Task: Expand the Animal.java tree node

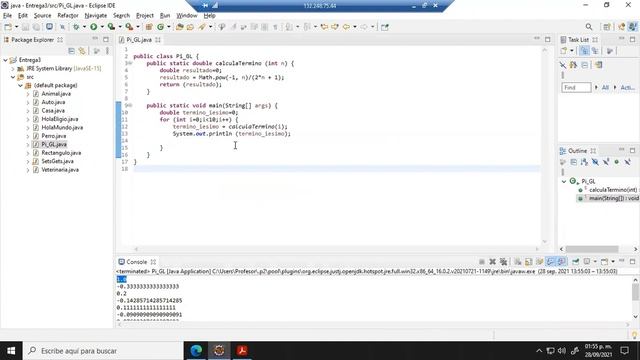Action: 28,94
